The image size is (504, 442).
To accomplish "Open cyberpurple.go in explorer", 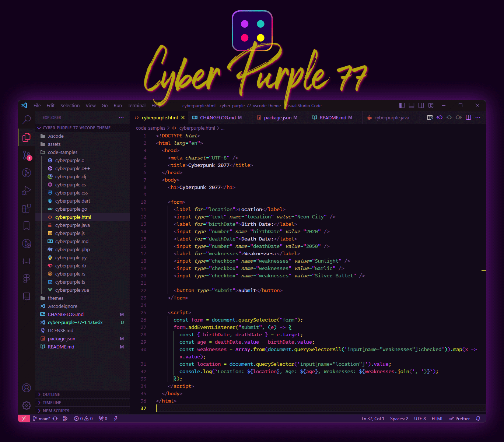I will (x=83, y=209).
